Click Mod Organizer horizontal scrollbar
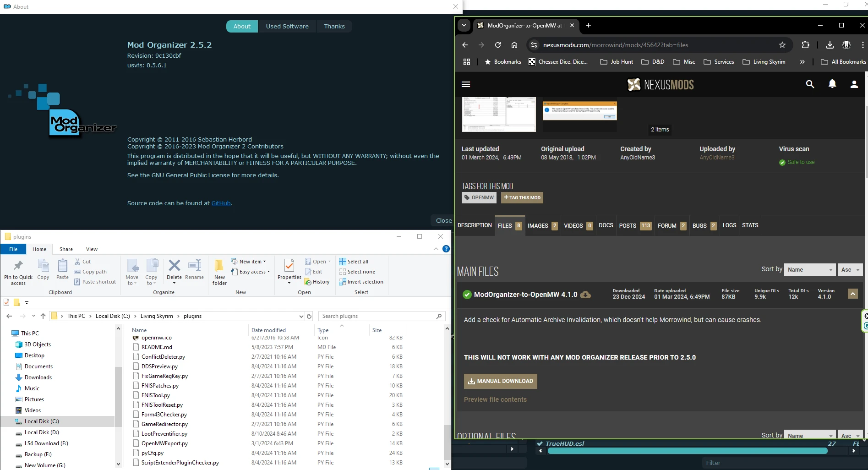The width and height of the screenshot is (868, 470). (687, 451)
